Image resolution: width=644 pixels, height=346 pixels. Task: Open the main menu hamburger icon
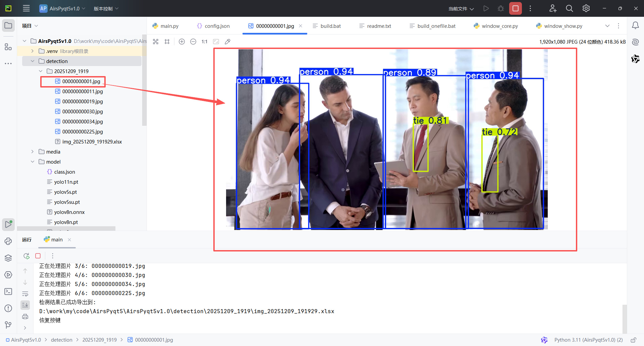[26, 8]
